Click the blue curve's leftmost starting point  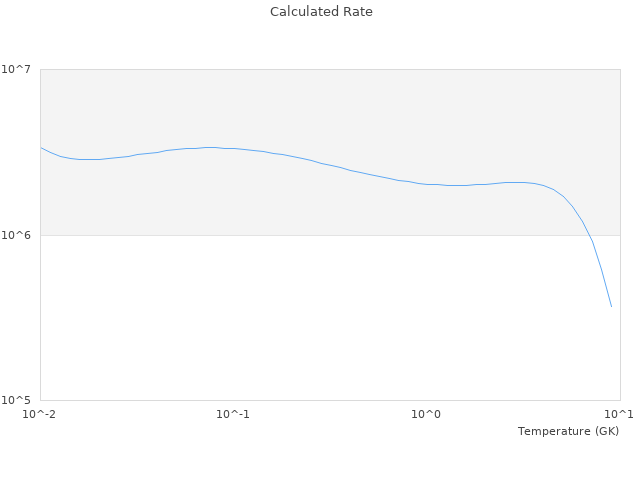[41, 148]
